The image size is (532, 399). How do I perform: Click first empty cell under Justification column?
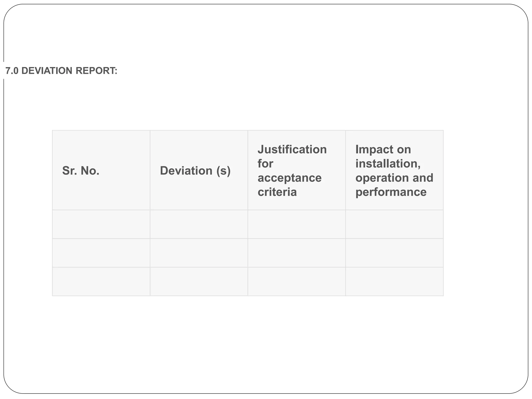pyautogui.click(x=296, y=224)
